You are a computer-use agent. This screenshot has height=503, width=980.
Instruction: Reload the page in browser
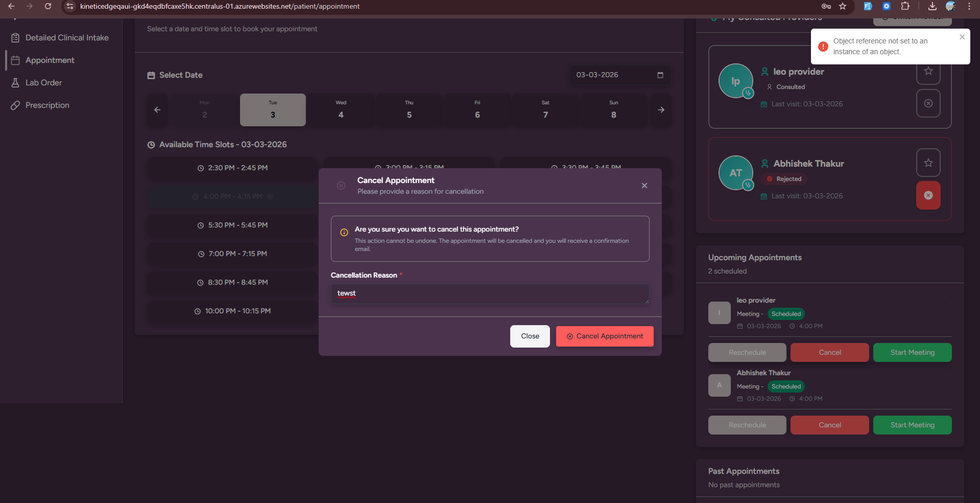(x=48, y=6)
